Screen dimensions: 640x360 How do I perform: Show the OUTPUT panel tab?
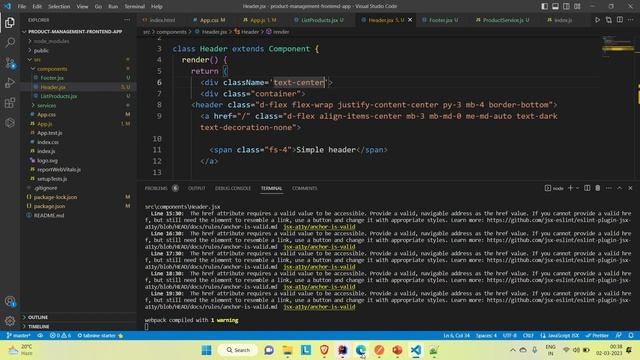pos(196,188)
